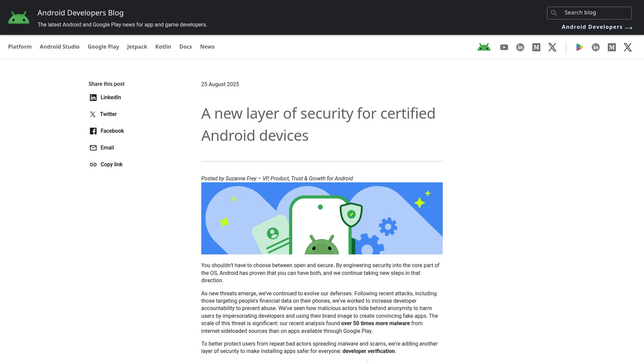644x362 pixels.
Task: Open Android Developers Medium icon beside LinkedIn
Action: 536,47
